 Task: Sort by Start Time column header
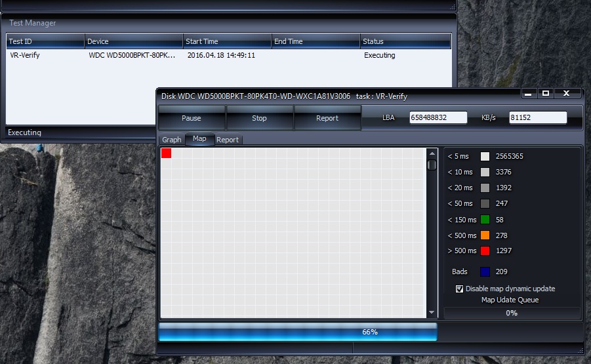227,41
